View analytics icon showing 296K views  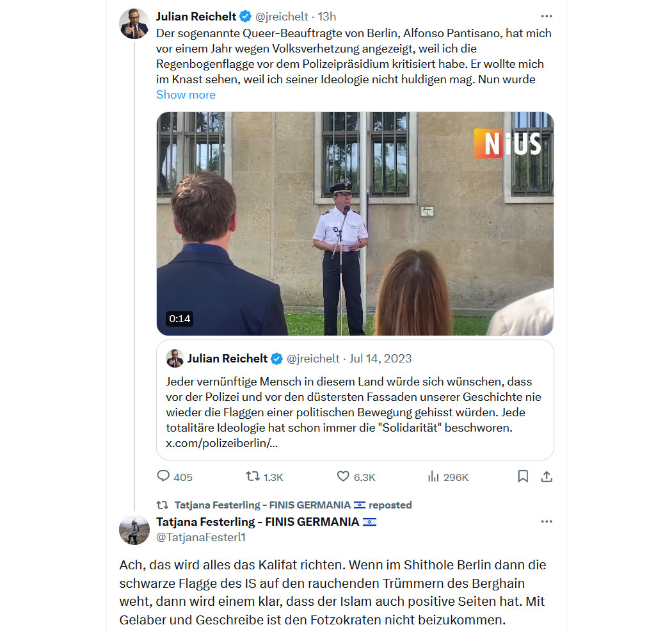[x=433, y=476]
